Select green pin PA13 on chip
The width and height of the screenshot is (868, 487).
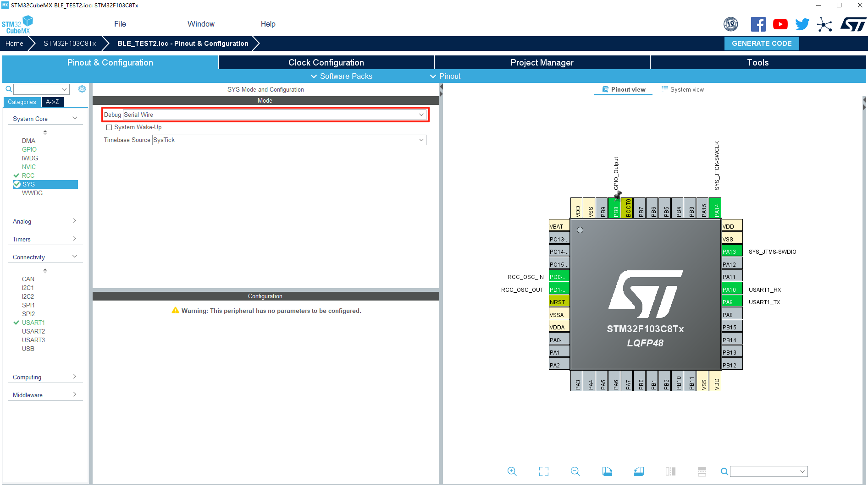tap(732, 252)
